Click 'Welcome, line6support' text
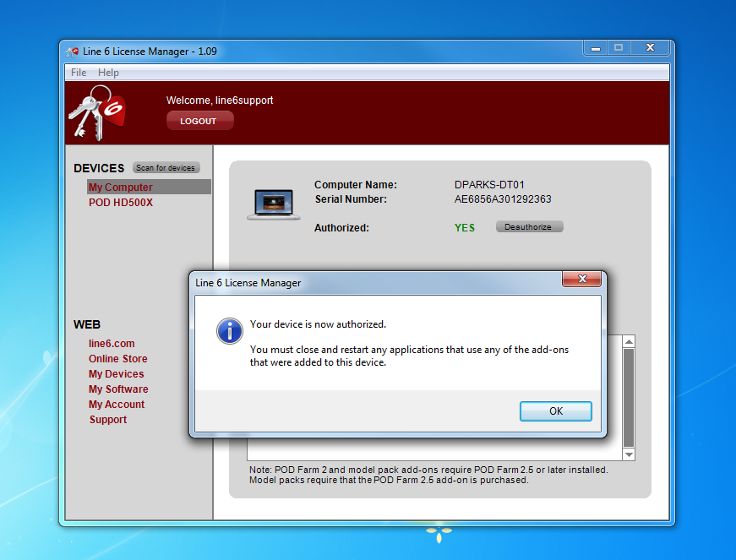The height and width of the screenshot is (560, 736). [x=220, y=101]
